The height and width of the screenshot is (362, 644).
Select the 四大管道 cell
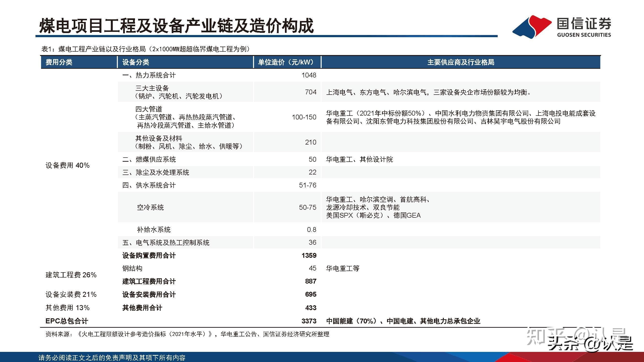(x=185, y=117)
